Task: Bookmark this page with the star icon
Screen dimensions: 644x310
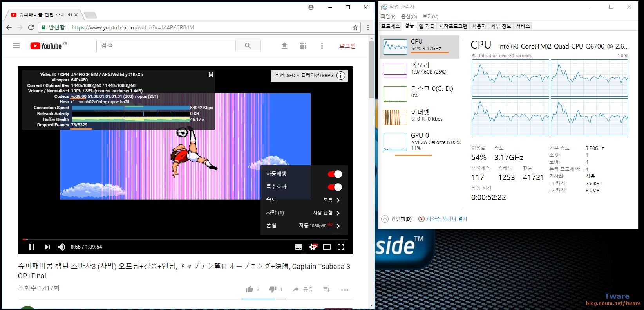Action: (355, 27)
